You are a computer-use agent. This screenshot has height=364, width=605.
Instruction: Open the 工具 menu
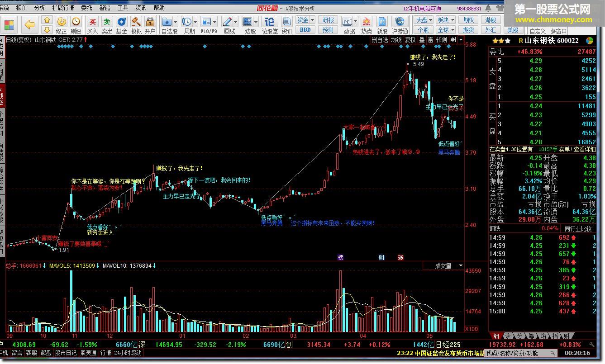[123, 8]
